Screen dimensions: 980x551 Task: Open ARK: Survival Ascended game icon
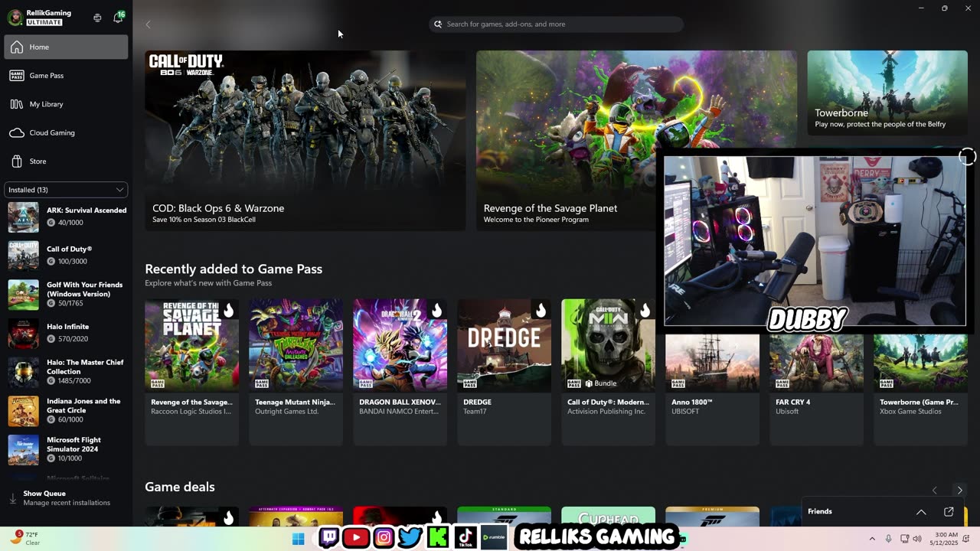point(23,217)
